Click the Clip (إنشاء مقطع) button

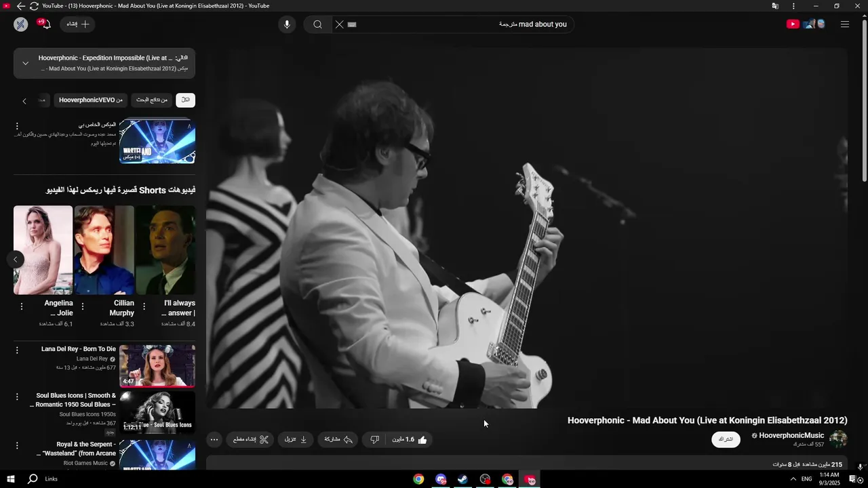[250, 440]
